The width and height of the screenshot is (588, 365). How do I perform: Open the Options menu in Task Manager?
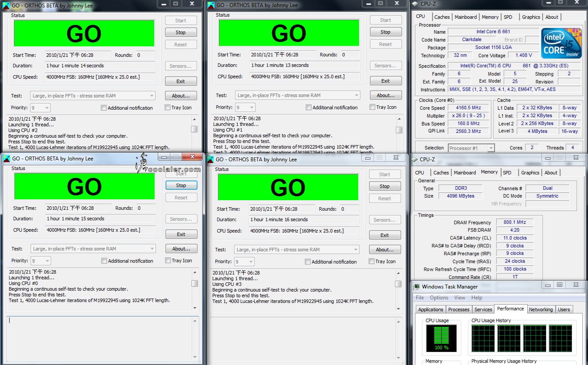(439, 298)
